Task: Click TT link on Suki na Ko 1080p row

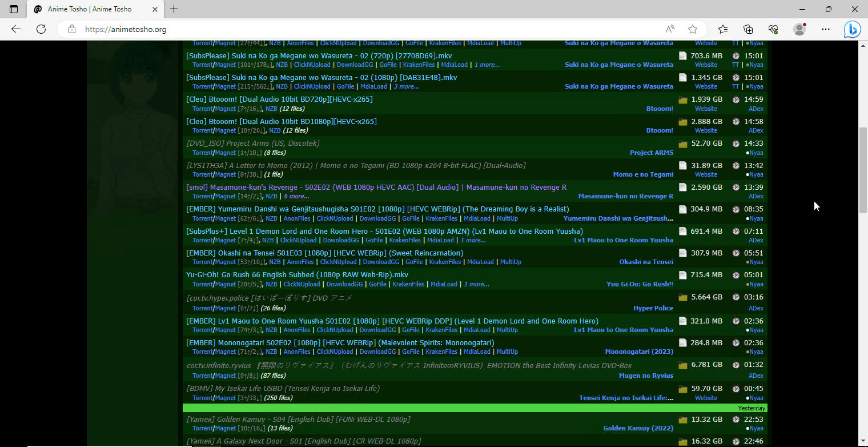Action: tap(736, 87)
